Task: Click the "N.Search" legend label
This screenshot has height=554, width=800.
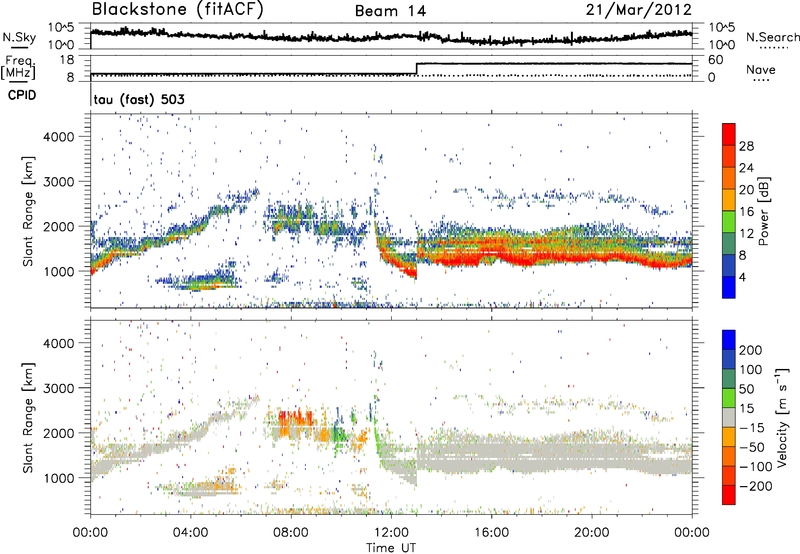Action: 772,37
